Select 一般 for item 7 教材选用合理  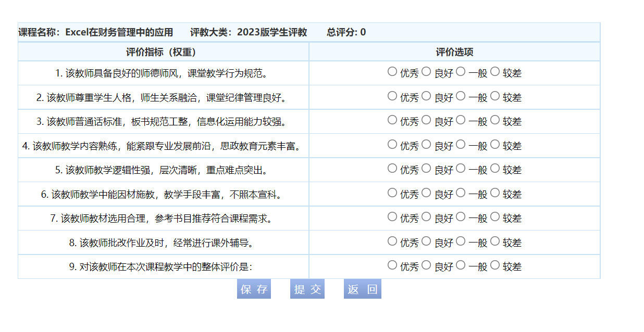461,216
